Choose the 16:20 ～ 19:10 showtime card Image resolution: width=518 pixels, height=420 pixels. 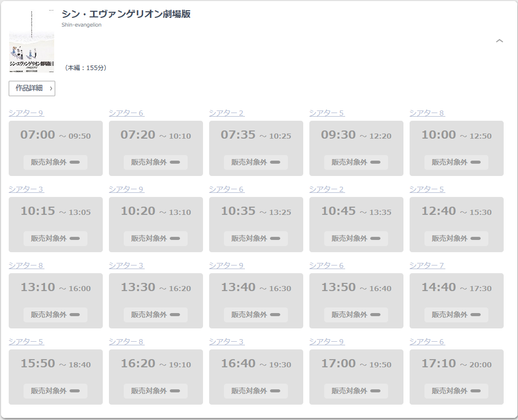tap(156, 377)
